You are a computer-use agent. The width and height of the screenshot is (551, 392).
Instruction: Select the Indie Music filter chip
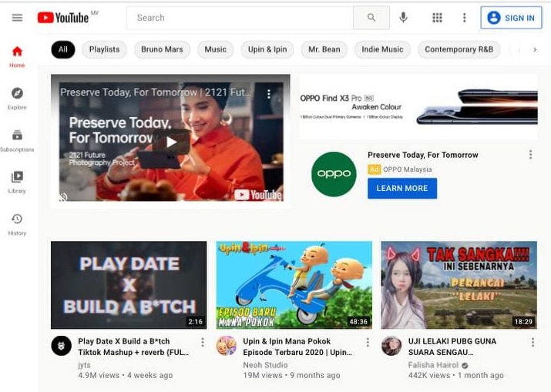[x=382, y=49]
